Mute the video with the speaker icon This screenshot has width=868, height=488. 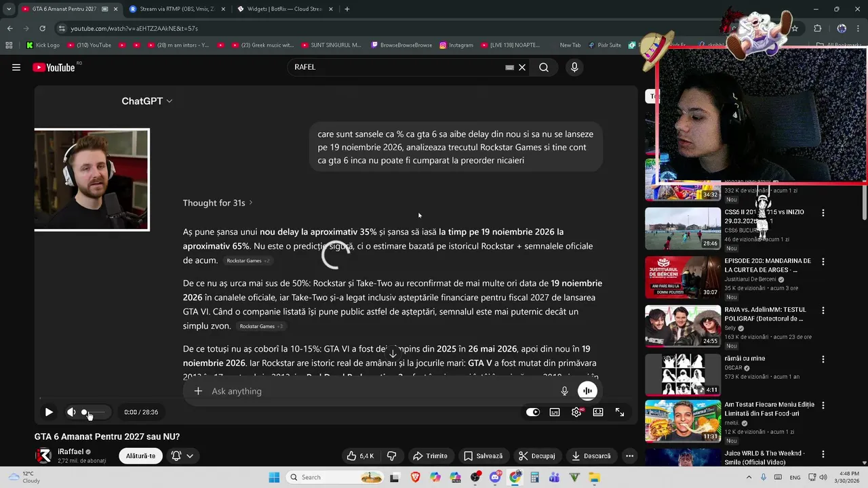tap(71, 412)
